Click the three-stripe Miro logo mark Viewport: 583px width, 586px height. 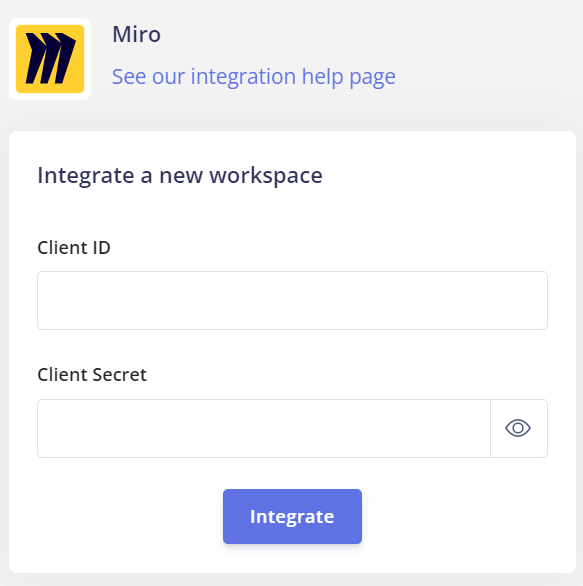(50, 58)
